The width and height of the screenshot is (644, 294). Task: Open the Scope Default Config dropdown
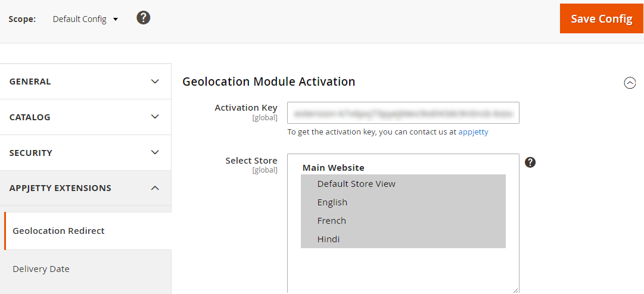coord(85,19)
